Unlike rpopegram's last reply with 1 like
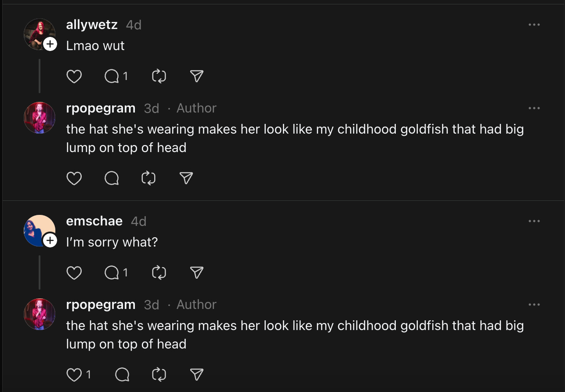Screen dimensions: 565x392 pos(74,374)
